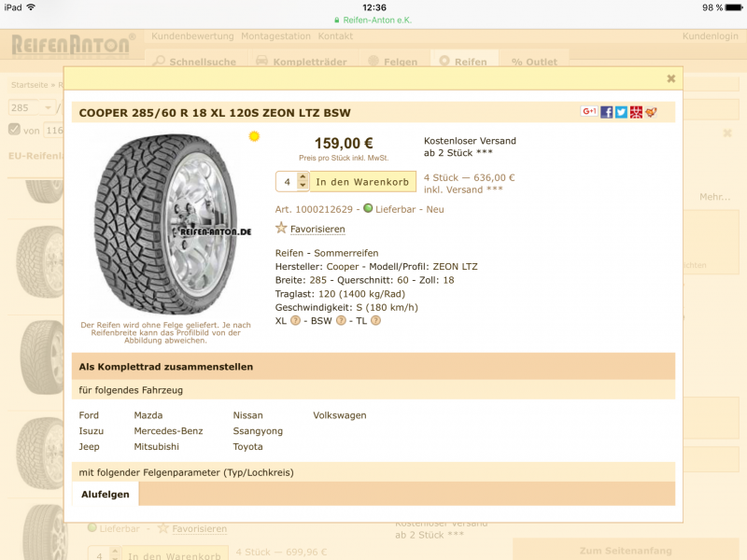This screenshot has height=560, width=747.
Task: Select Toyota from vehicle list
Action: [x=247, y=447]
